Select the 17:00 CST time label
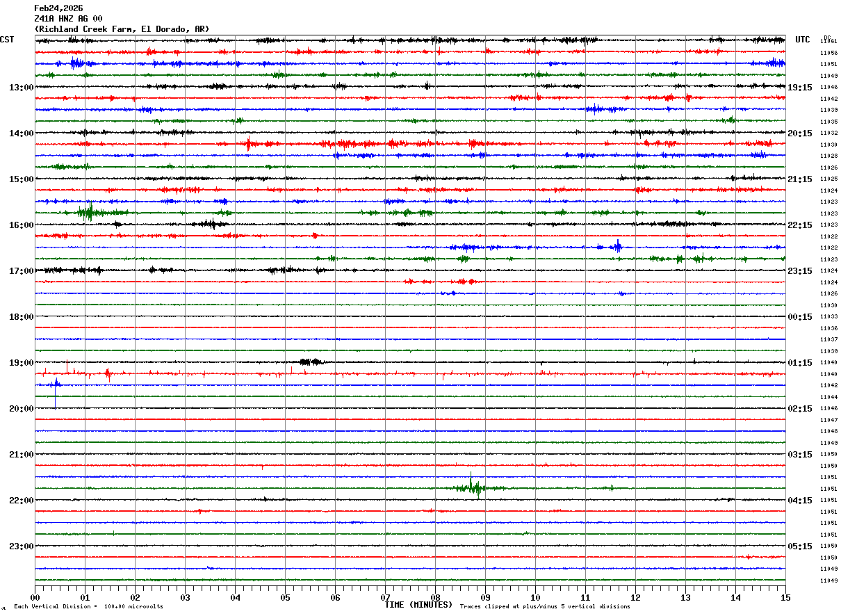Screen dimensions: 841x616 pos(22,271)
